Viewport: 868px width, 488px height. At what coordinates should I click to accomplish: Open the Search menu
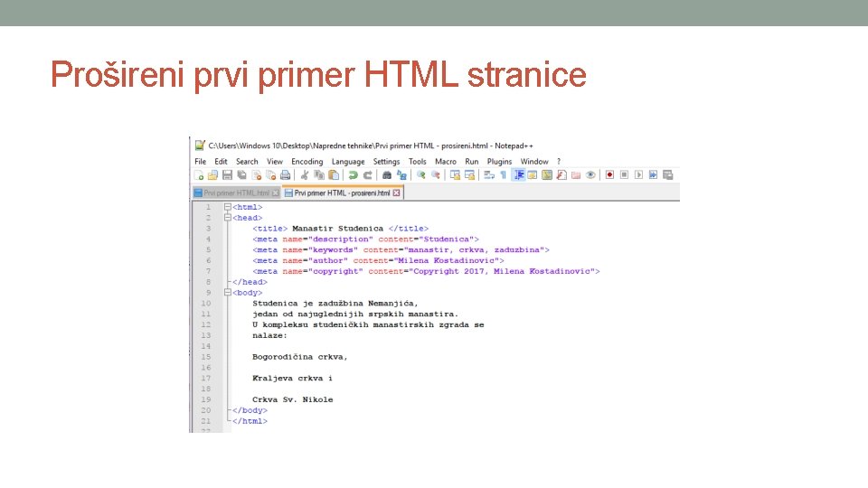(x=247, y=162)
